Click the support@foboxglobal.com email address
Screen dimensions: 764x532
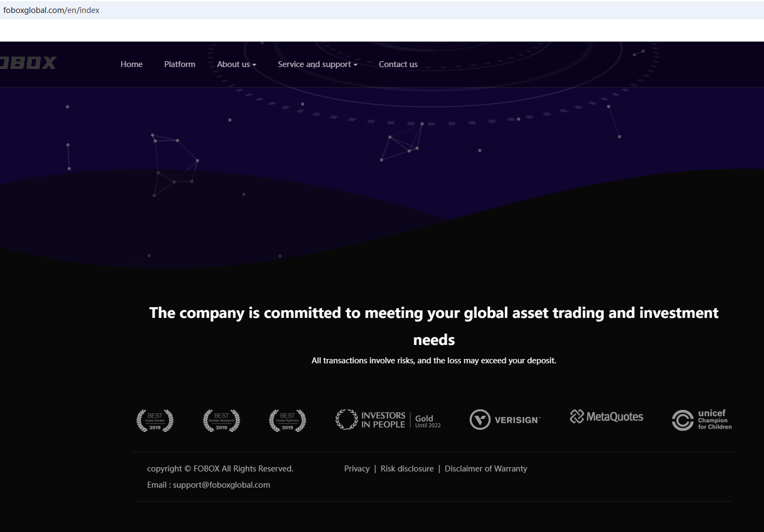[221, 485]
